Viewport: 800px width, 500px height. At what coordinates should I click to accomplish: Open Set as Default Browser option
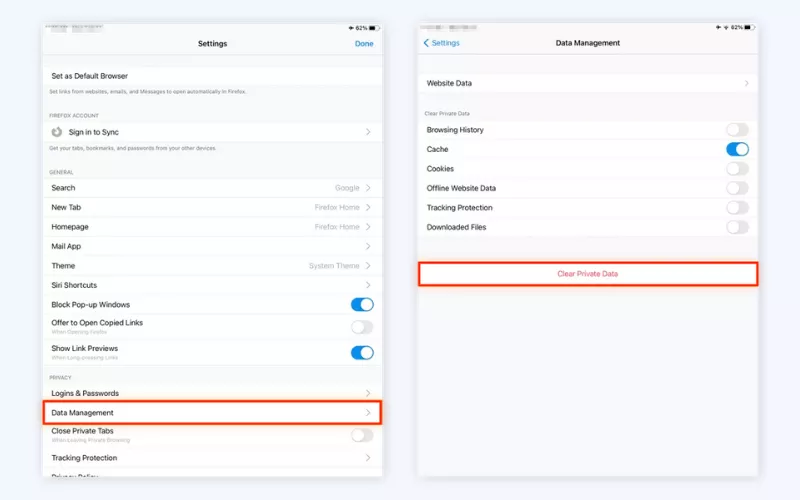pos(213,76)
